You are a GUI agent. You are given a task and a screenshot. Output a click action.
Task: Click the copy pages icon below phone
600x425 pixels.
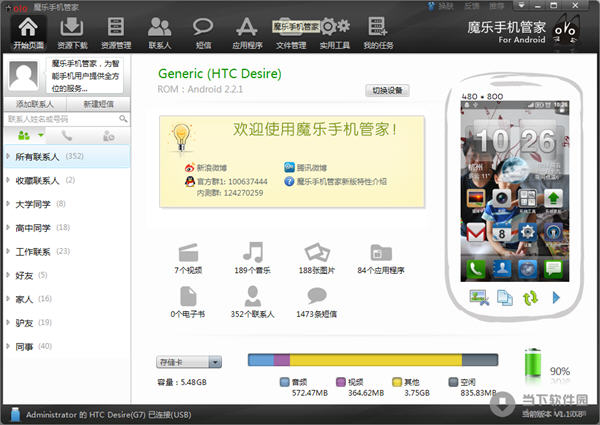point(505,298)
